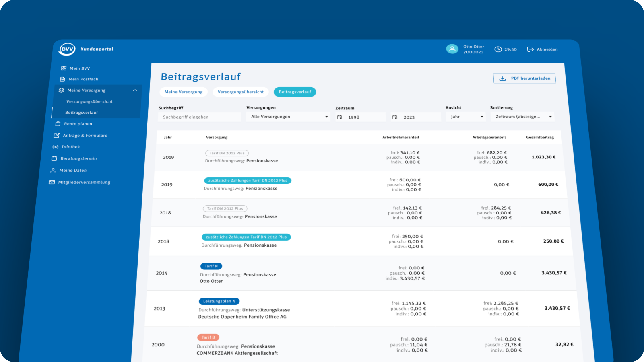The height and width of the screenshot is (362, 644).
Task: Open calendar icon for end year 2023
Action: (x=395, y=117)
